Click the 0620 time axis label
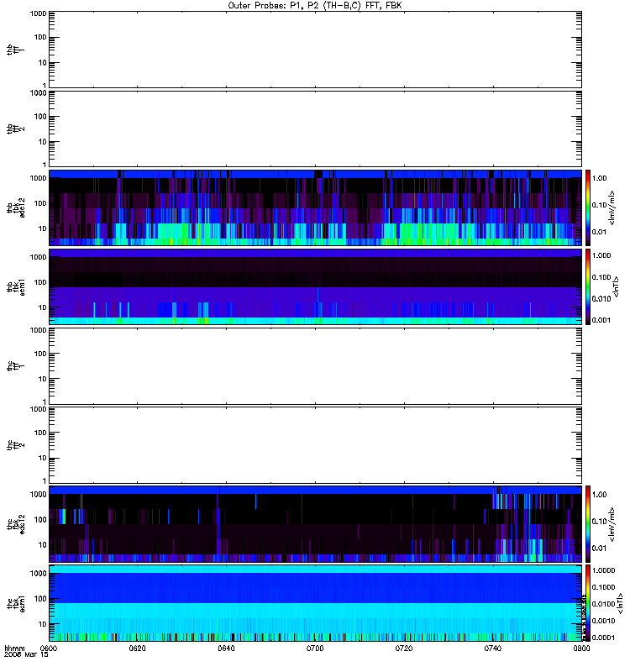This screenshot has height=672, width=630. click(x=138, y=648)
